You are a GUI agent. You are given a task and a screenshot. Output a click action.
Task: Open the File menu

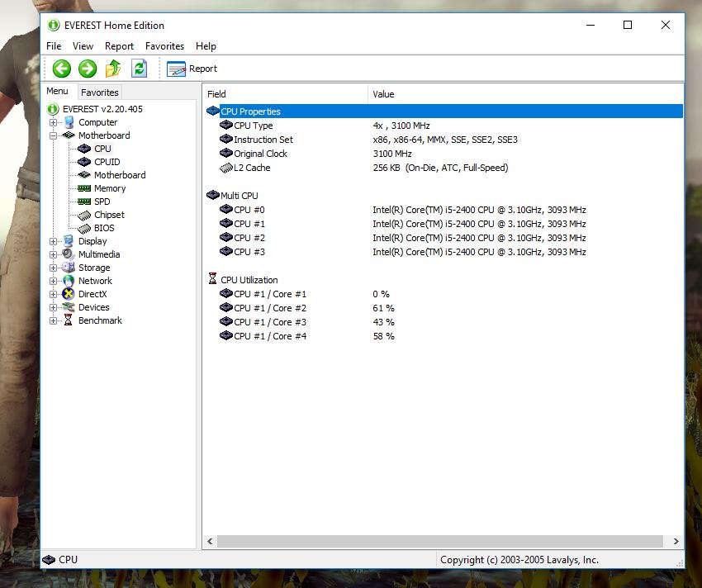click(54, 46)
